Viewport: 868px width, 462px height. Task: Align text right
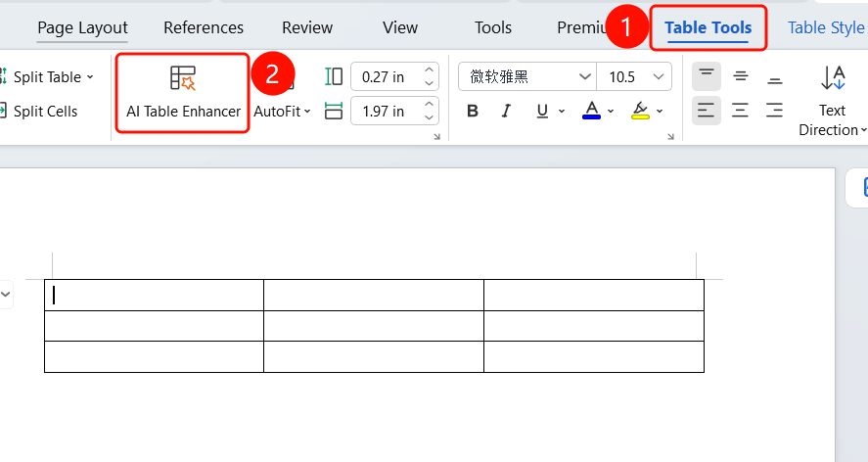point(775,111)
